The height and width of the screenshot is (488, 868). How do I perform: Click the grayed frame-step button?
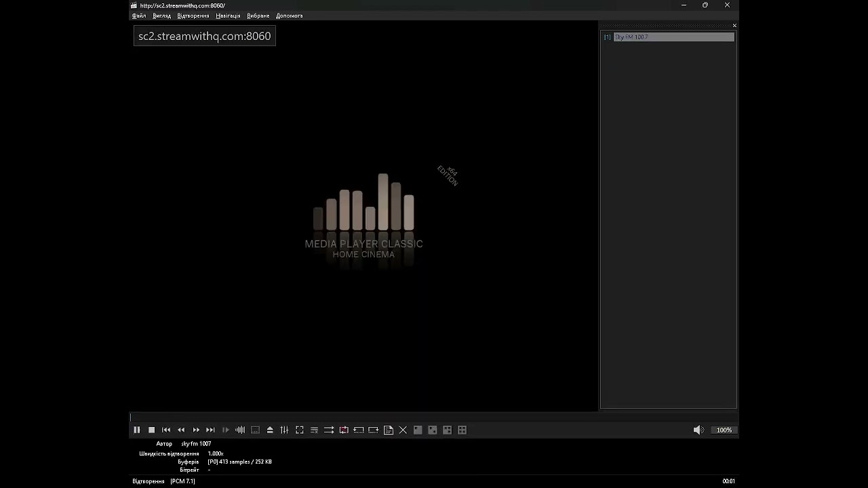(x=225, y=430)
